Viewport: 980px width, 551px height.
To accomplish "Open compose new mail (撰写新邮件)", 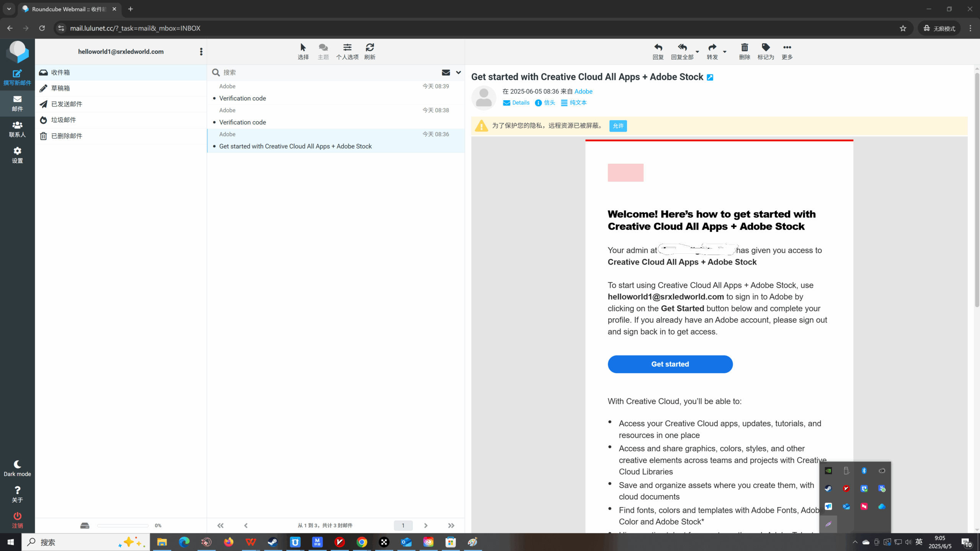I will 17,77.
